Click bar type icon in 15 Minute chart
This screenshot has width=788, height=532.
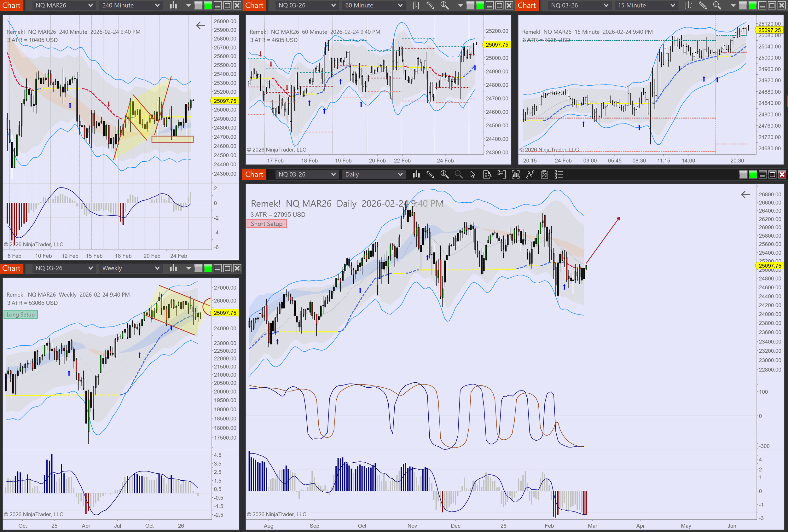coord(688,5)
